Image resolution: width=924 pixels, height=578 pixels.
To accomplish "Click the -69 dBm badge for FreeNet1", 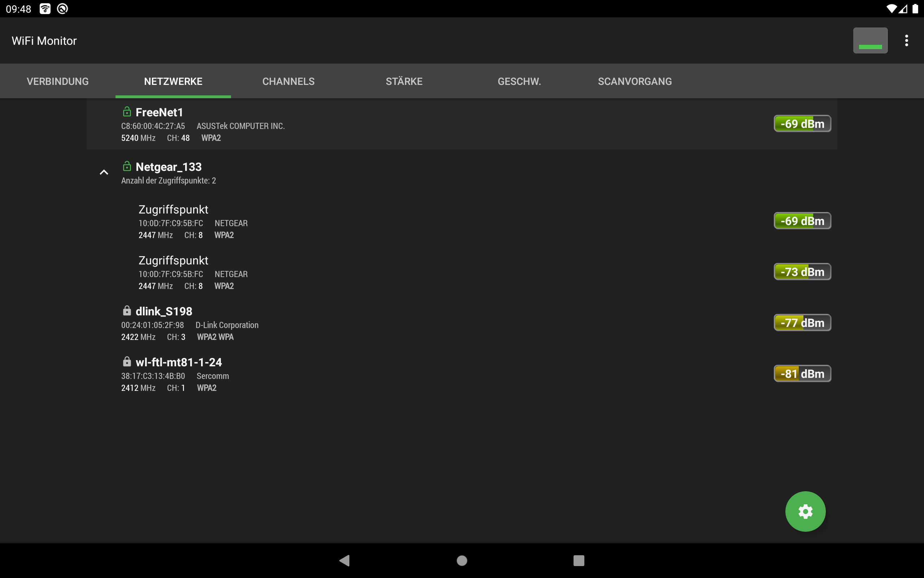I will point(802,124).
